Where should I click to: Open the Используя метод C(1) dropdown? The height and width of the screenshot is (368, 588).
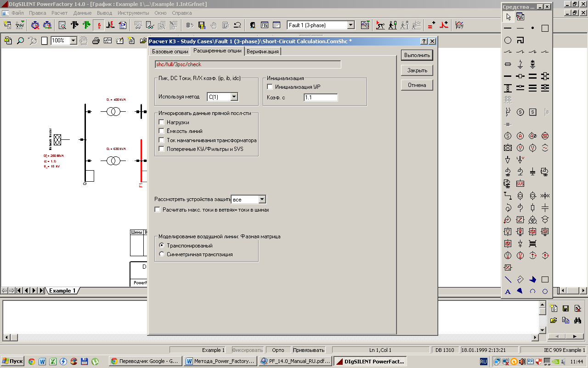click(234, 97)
